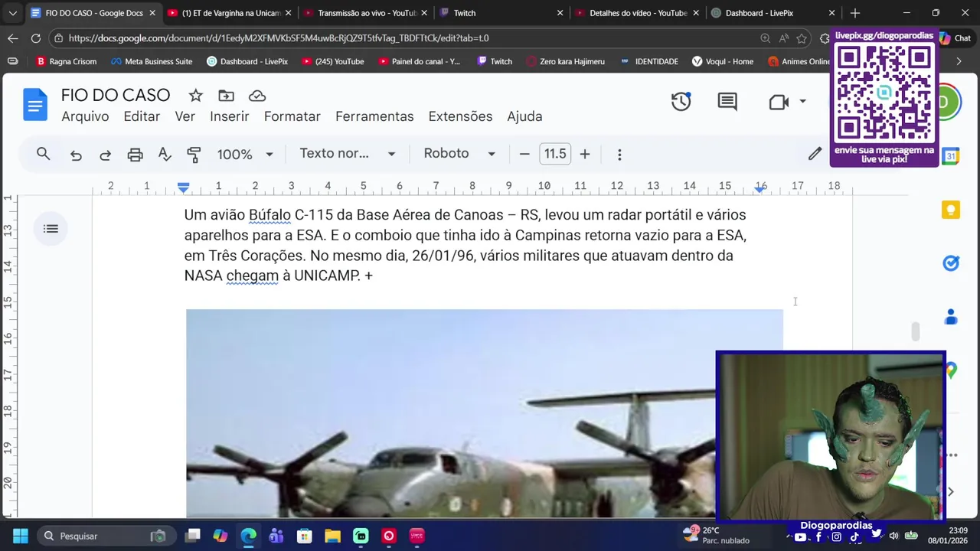
Task: Open the 100% zoom dropdown
Action: [245, 155]
